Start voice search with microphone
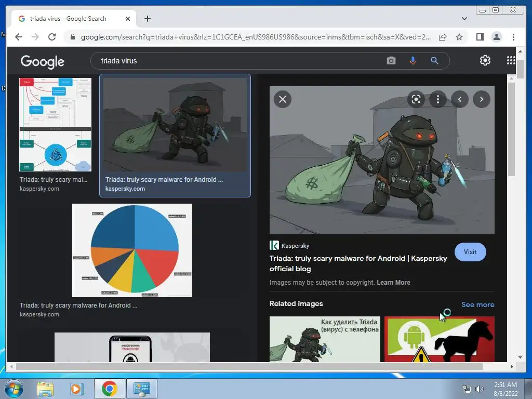Viewport: 532px width, 399px height. pyautogui.click(x=413, y=61)
